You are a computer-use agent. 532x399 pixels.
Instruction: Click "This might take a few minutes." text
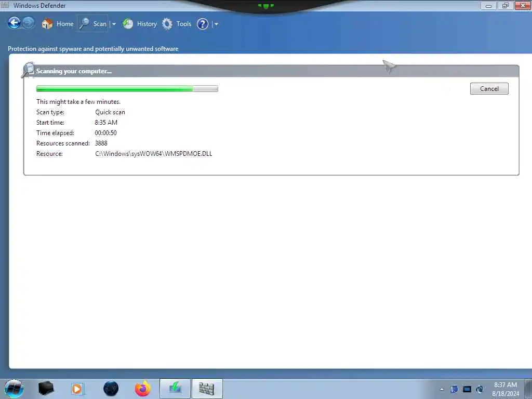tap(78, 102)
